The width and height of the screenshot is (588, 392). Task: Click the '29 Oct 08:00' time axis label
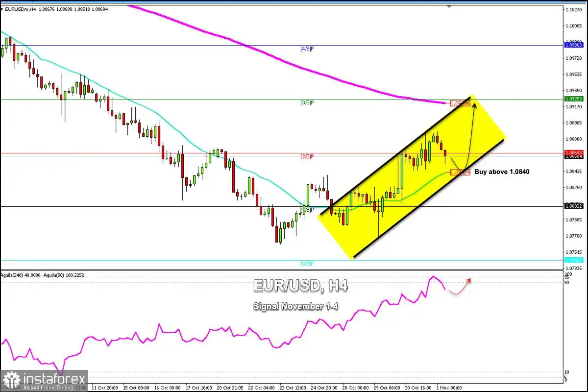pos(386,388)
